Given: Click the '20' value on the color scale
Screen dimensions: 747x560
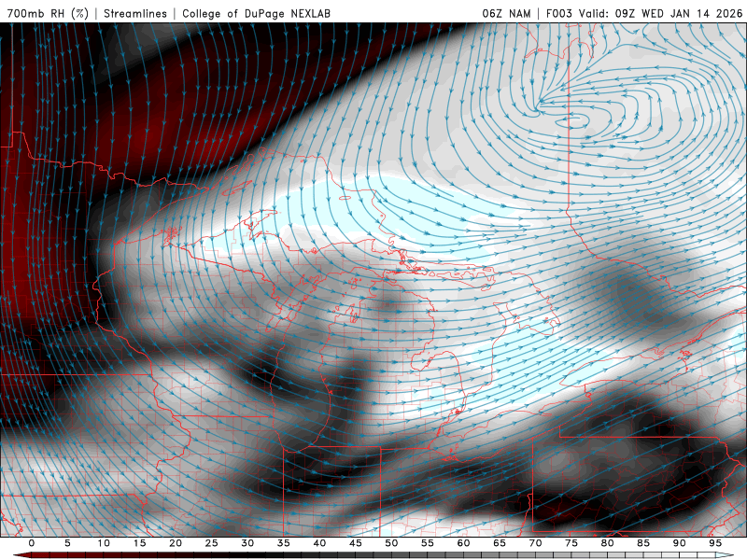Looking at the screenshot, I should pyautogui.click(x=176, y=543).
